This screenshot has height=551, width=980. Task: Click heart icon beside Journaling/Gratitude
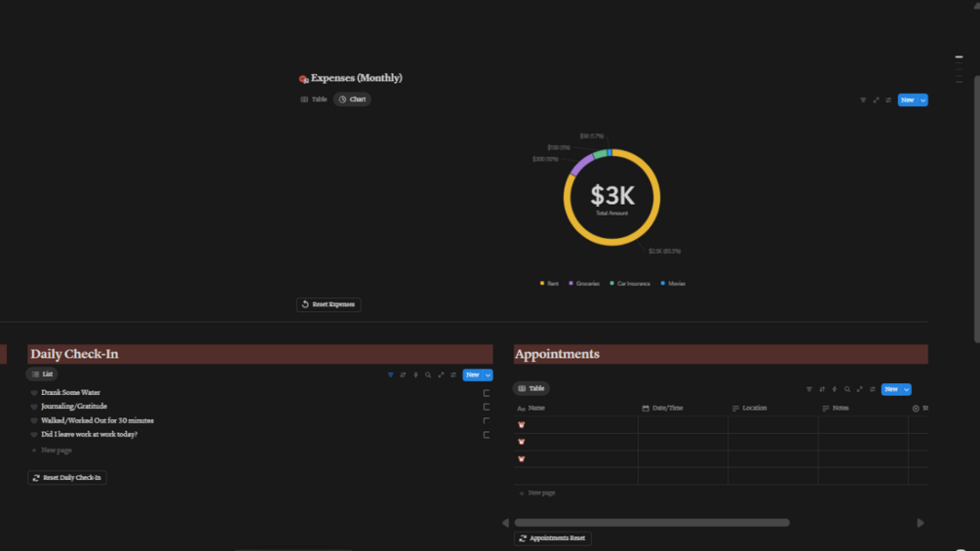click(x=34, y=407)
